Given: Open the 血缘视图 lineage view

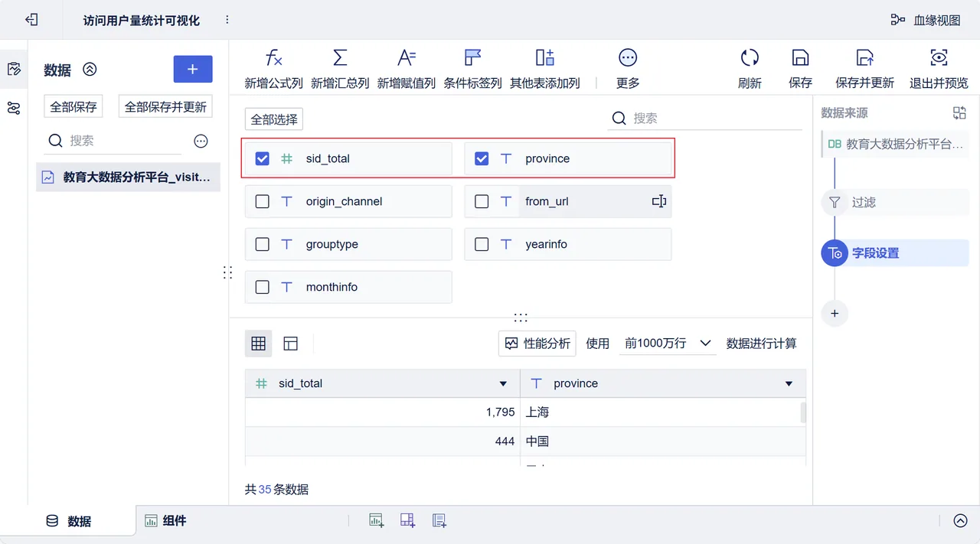Looking at the screenshot, I should click(x=925, y=20).
